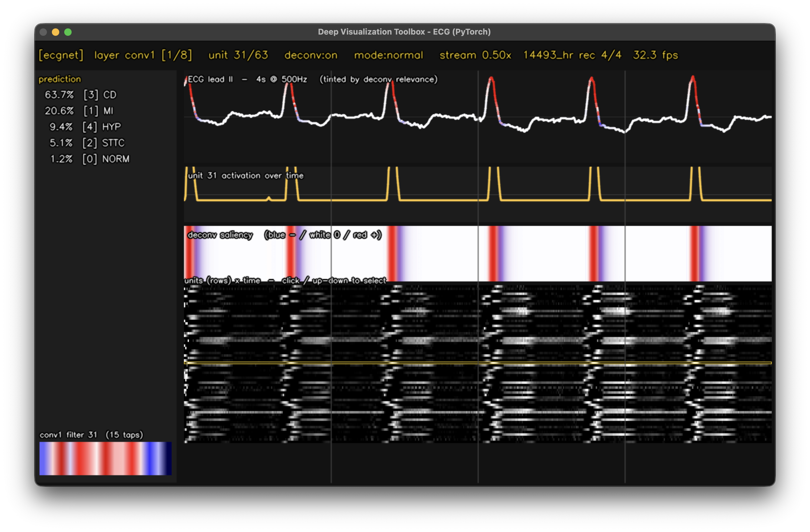810x532 pixels.
Task: Click the [ecgnet] model label
Action: pos(61,55)
